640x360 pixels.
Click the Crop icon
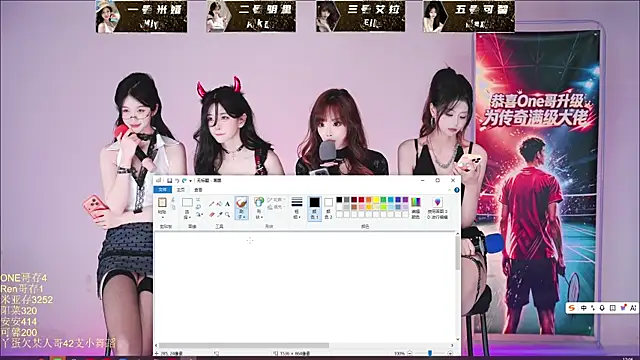coord(198,199)
